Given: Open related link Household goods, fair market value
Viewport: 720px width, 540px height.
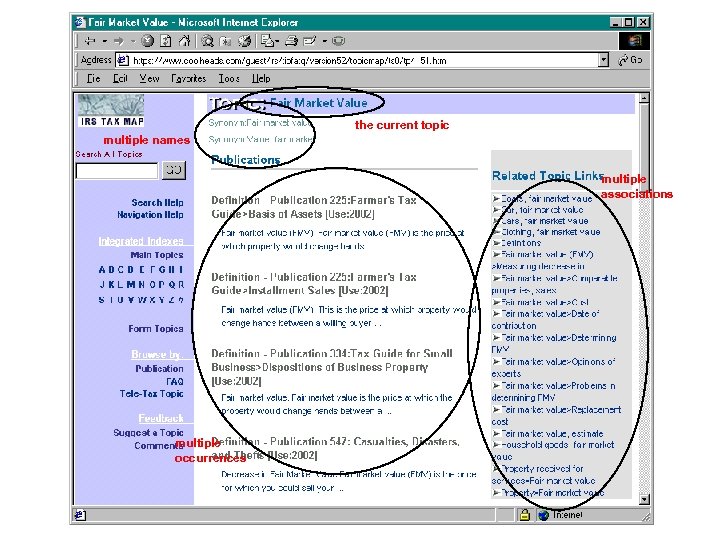Looking at the screenshot, I should point(553,450).
